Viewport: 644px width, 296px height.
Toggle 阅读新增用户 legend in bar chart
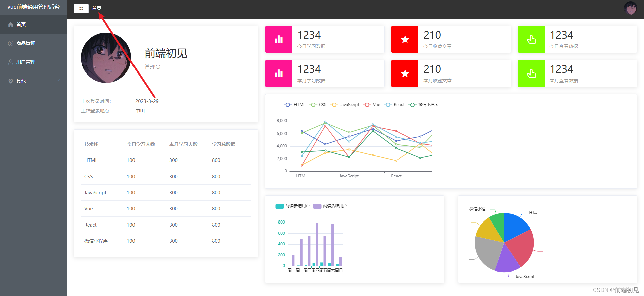(x=292, y=206)
